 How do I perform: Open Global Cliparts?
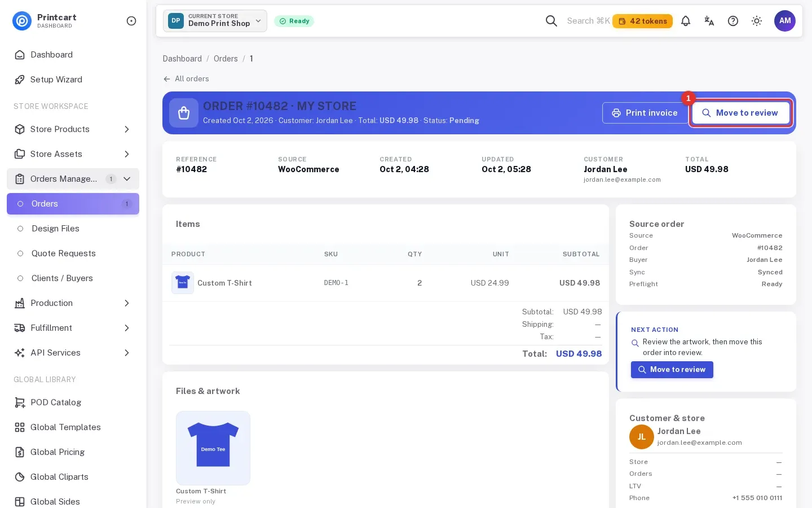point(73,477)
